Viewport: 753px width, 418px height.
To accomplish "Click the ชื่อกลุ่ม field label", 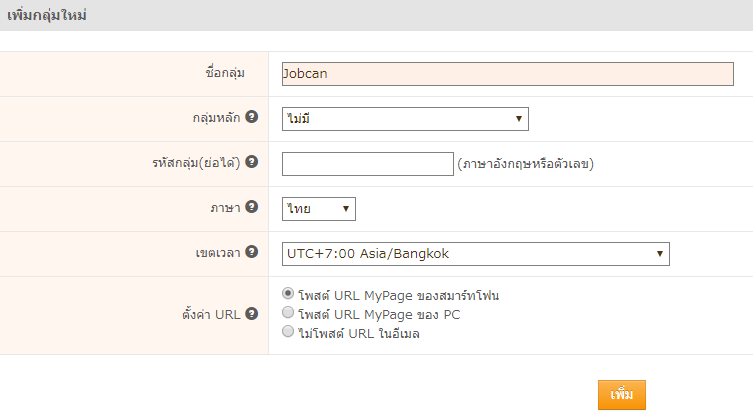I will click(x=224, y=74).
